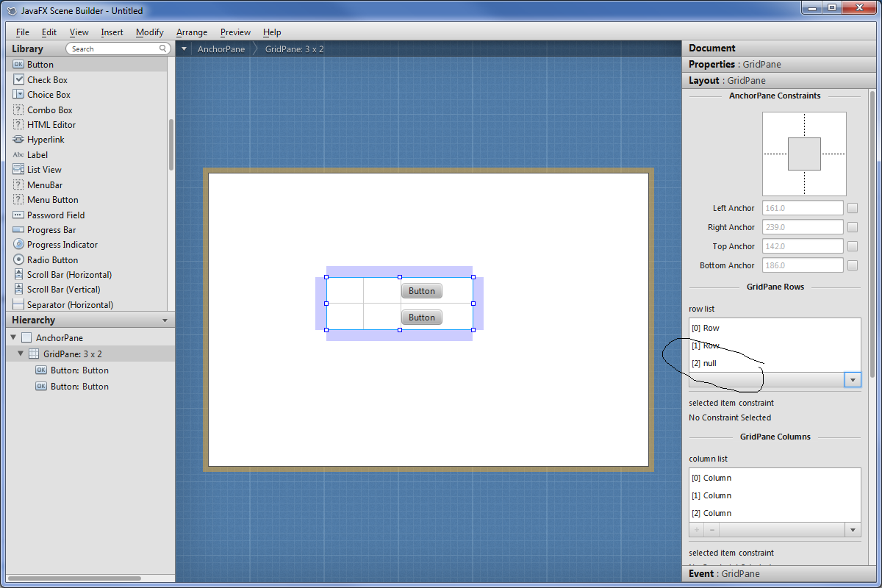This screenshot has width=882, height=588.
Task: Click the AnchorPane breadcrumb link
Action: coord(221,49)
